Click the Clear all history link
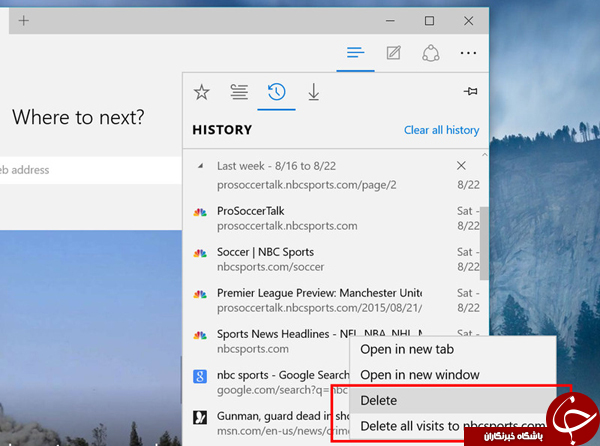The width and height of the screenshot is (600, 446). point(442,130)
